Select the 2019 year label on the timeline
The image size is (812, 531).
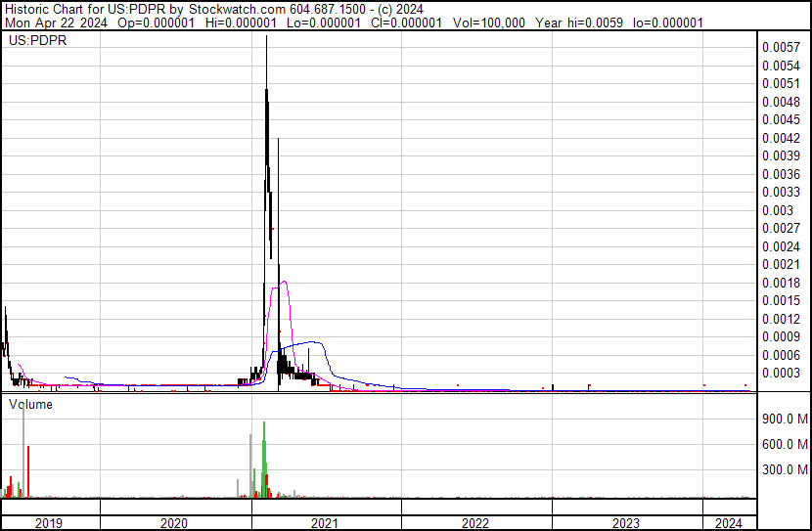pyautogui.click(x=48, y=523)
